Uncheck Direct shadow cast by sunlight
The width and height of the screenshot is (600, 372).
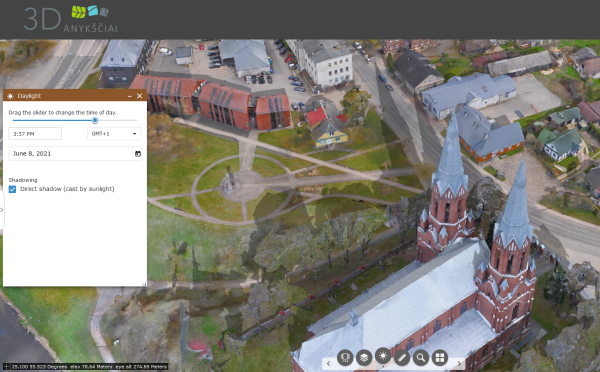click(12, 189)
